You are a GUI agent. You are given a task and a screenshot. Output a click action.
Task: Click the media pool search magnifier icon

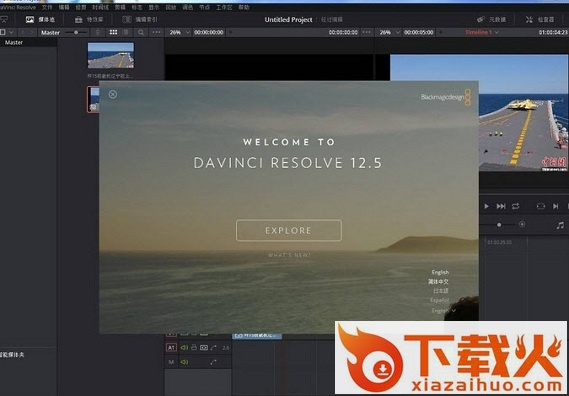(x=140, y=32)
